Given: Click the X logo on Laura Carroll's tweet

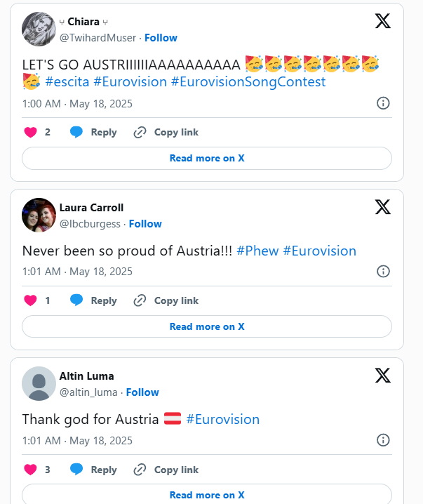Looking at the screenshot, I should point(383,207).
